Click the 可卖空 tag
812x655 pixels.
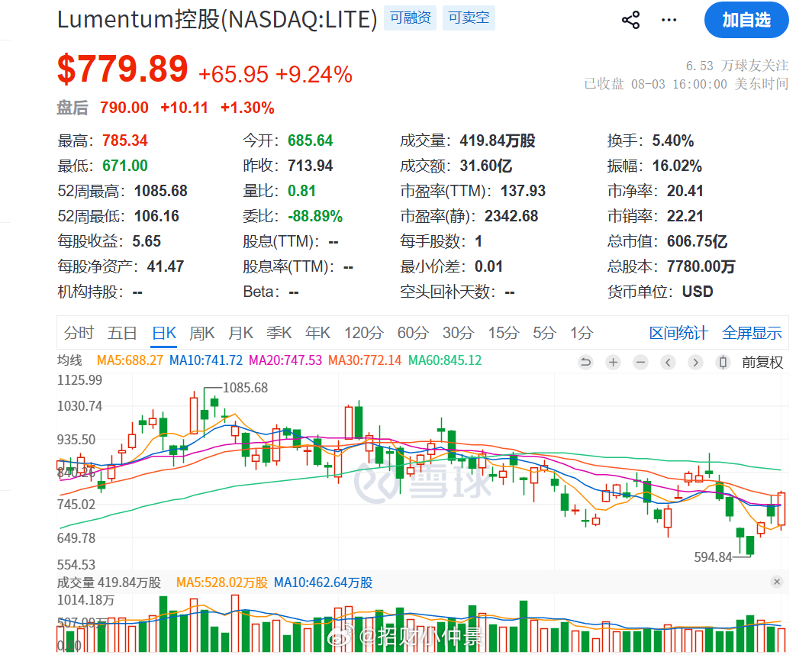pos(469,18)
